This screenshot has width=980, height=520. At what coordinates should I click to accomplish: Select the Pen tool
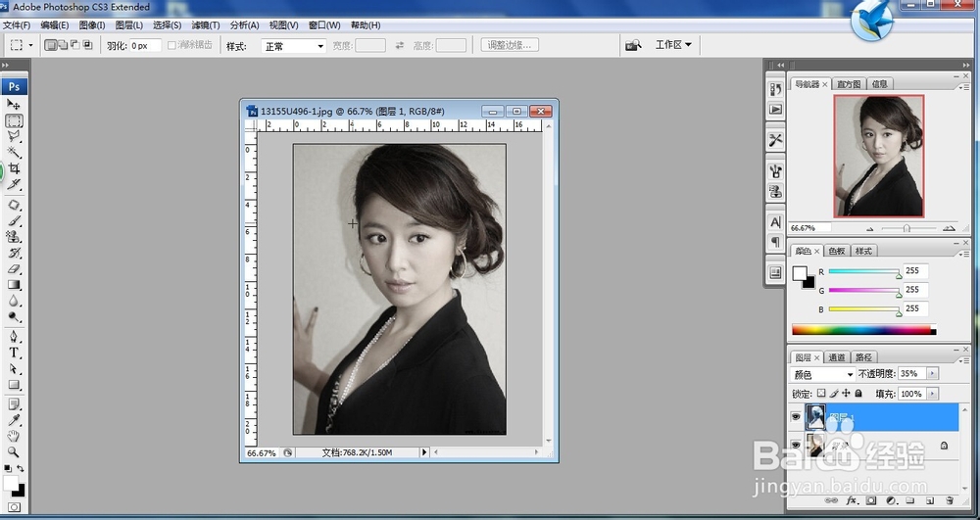click(x=14, y=337)
